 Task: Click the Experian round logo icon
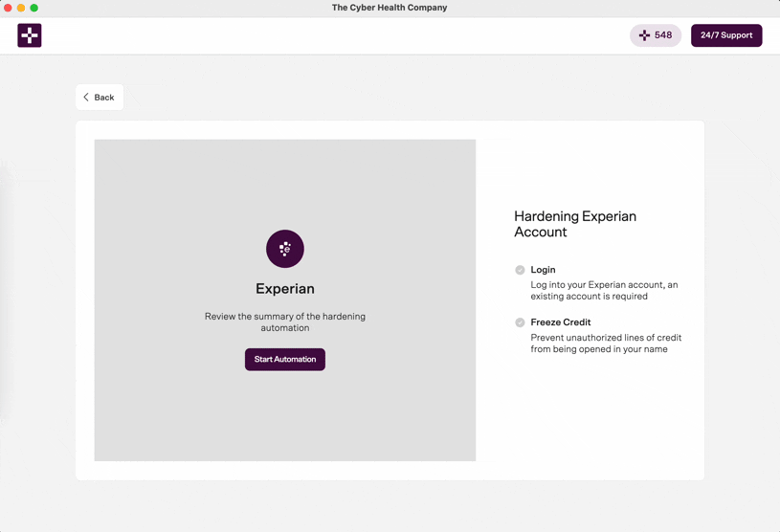(285, 249)
